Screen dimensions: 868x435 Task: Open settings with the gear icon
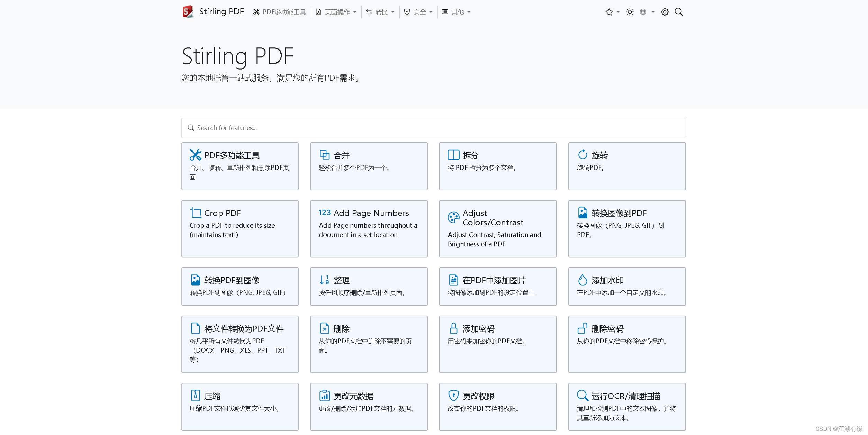pyautogui.click(x=665, y=12)
